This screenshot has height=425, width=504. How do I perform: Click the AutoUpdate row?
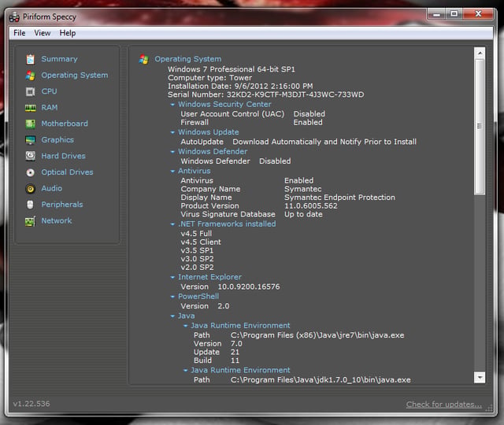pos(298,142)
